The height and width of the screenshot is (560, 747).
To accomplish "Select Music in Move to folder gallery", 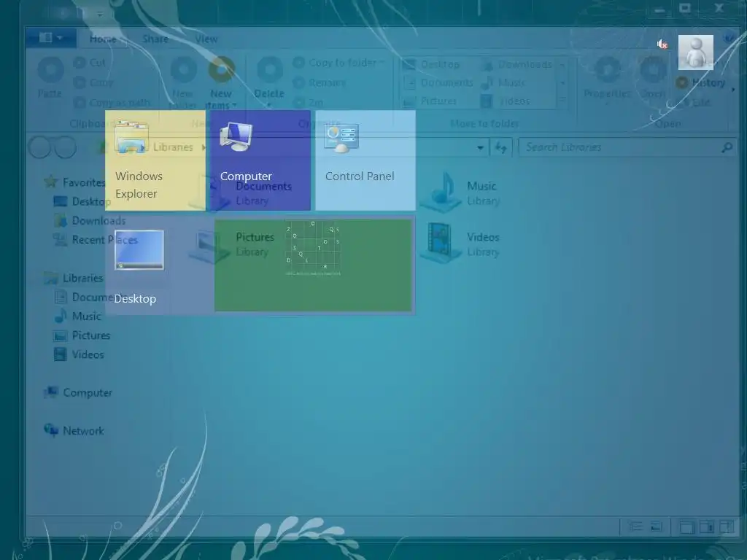I will click(503, 83).
